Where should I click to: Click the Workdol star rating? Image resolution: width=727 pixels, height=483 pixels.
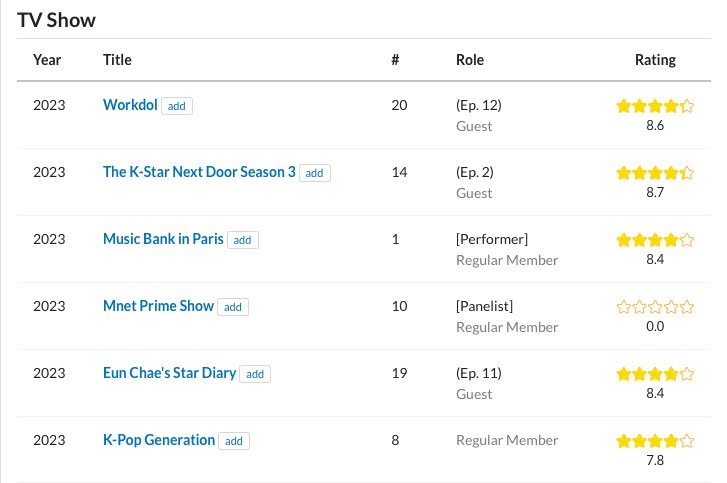coord(655,106)
